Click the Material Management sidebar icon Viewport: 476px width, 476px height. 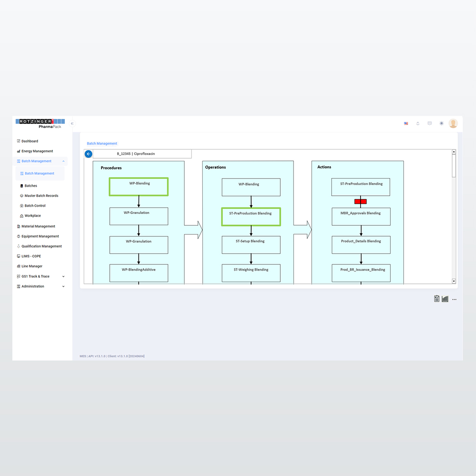pyautogui.click(x=19, y=227)
